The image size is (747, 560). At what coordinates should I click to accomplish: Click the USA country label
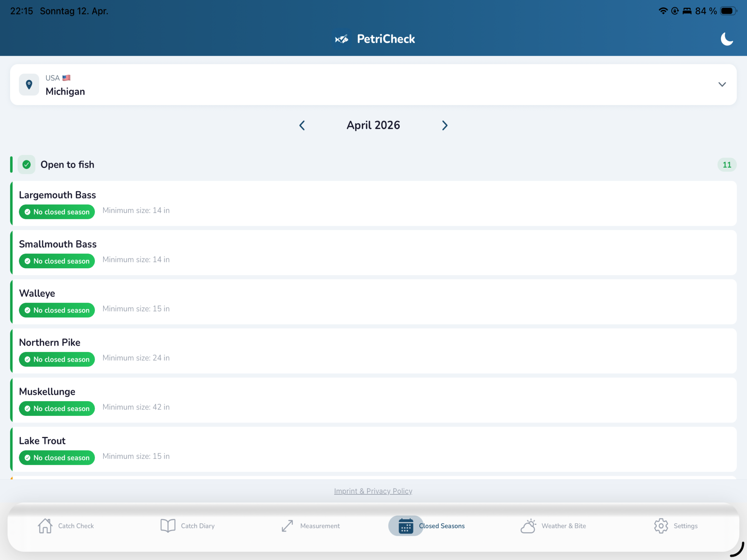click(53, 78)
